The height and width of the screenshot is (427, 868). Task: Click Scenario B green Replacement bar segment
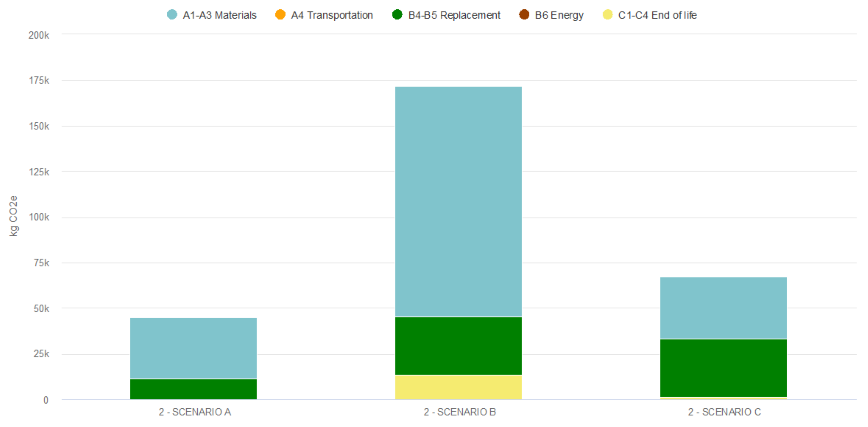[458, 346]
